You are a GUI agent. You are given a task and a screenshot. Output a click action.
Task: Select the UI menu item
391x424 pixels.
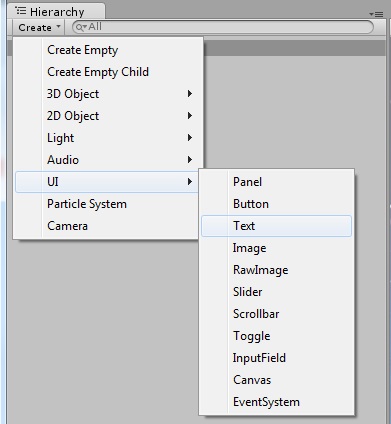click(107, 182)
